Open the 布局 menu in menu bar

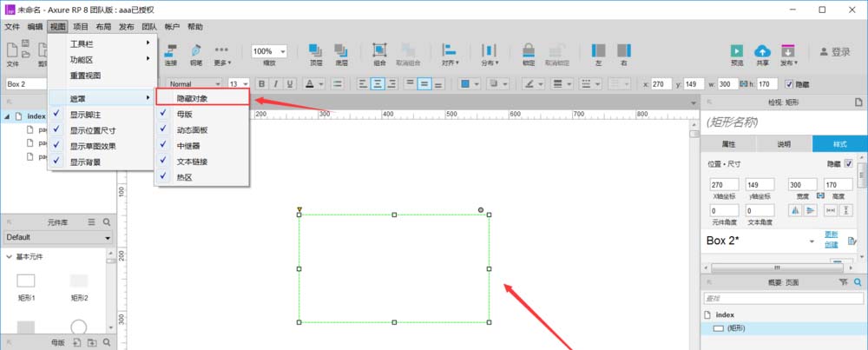click(x=103, y=27)
